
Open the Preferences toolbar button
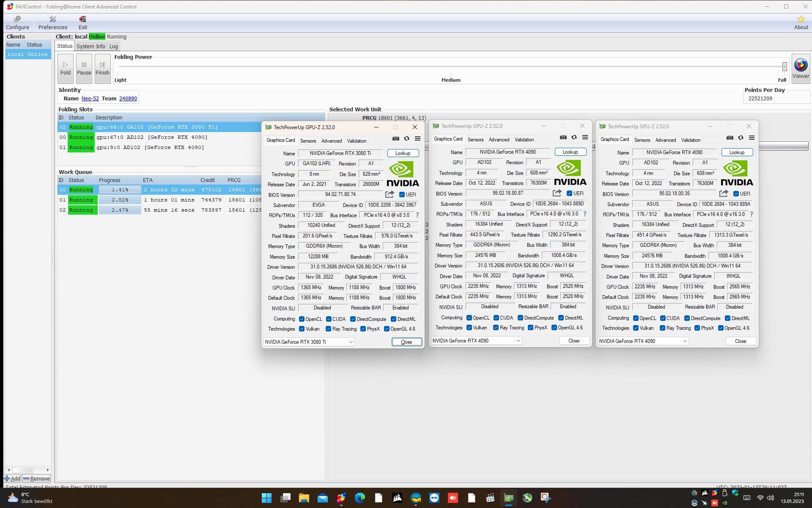[x=53, y=23]
